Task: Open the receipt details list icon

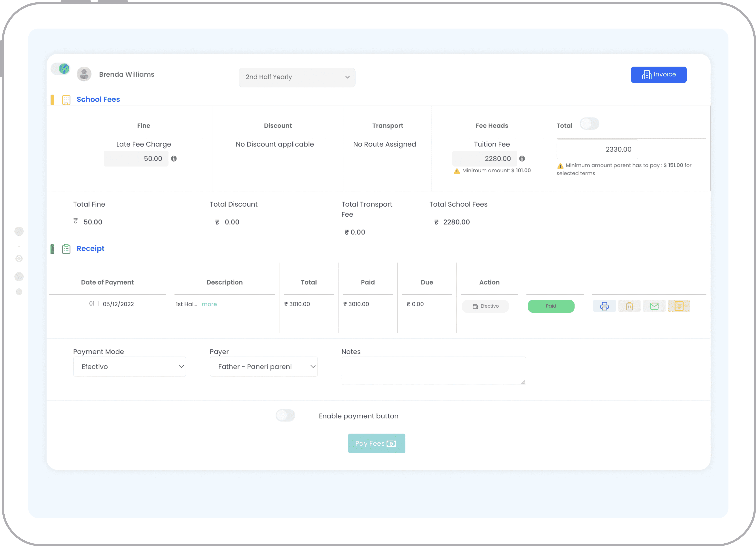Action: point(679,306)
